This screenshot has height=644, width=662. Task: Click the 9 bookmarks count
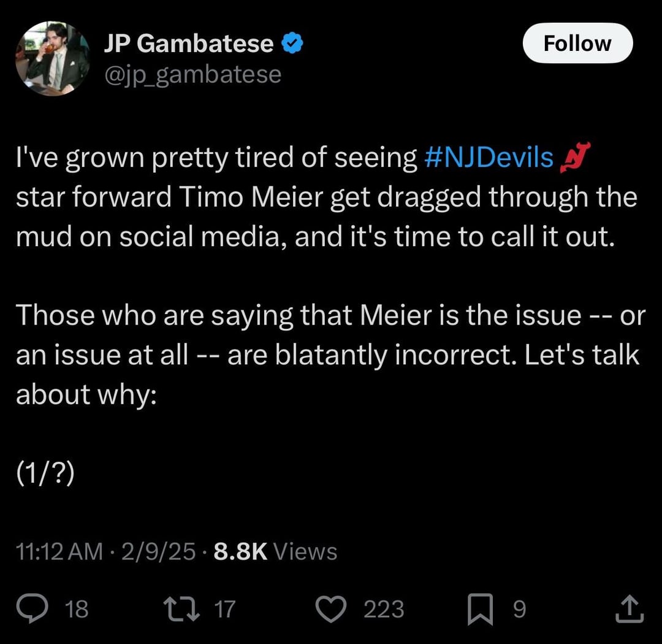(x=519, y=610)
